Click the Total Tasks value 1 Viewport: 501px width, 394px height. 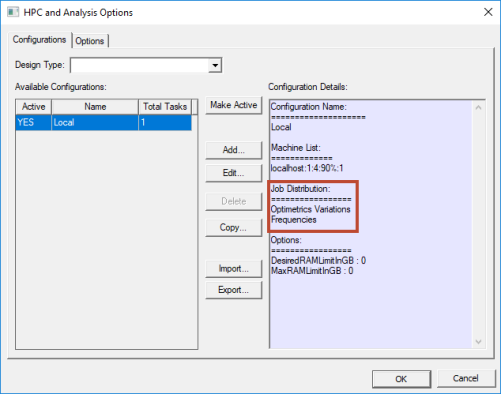(165, 122)
